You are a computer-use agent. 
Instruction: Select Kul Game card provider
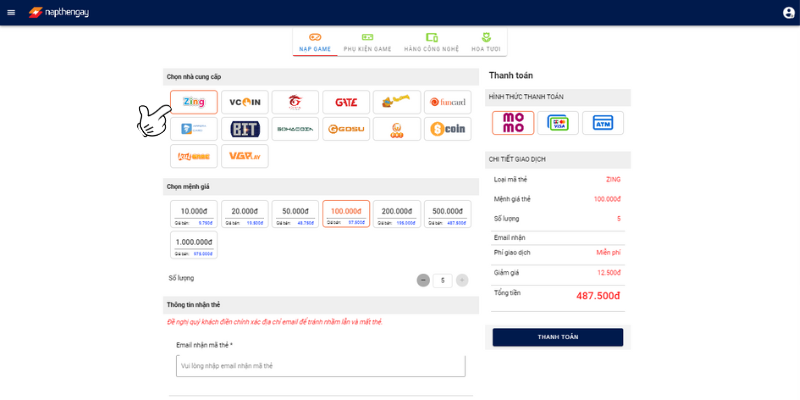[194, 156]
